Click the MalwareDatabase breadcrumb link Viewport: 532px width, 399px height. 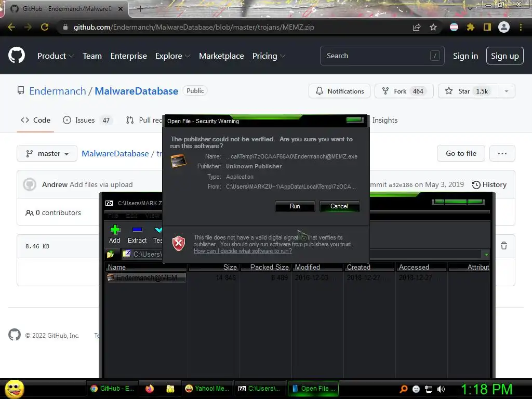(115, 154)
